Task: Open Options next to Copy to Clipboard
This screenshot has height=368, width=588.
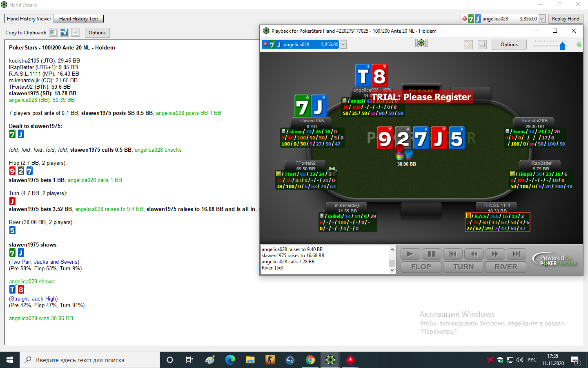Action: tap(97, 33)
